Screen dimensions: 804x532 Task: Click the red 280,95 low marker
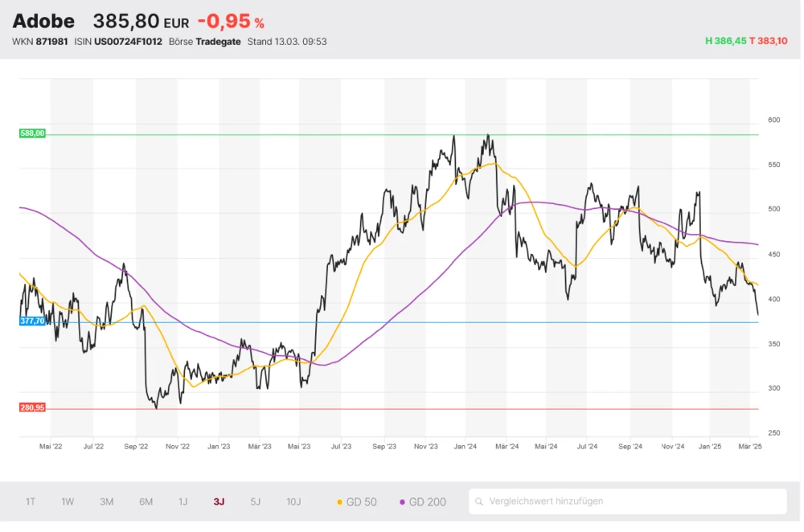click(x=32, y=407)
